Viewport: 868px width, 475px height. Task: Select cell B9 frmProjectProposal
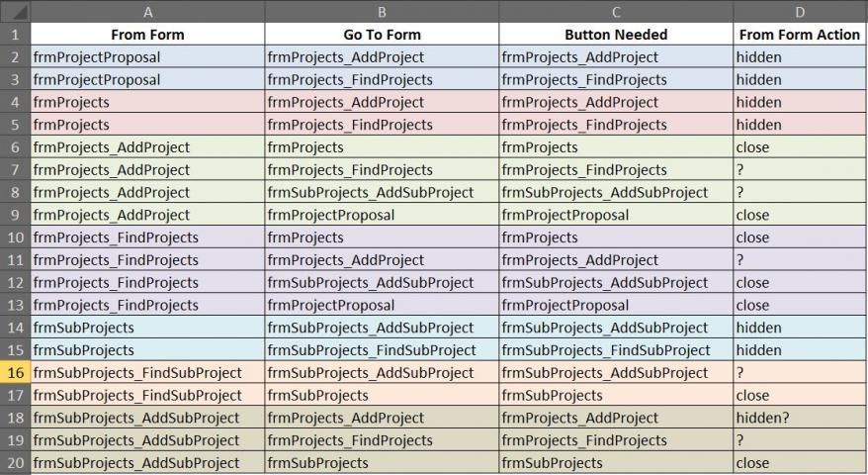pyautogui.click(x=382, y=215)
